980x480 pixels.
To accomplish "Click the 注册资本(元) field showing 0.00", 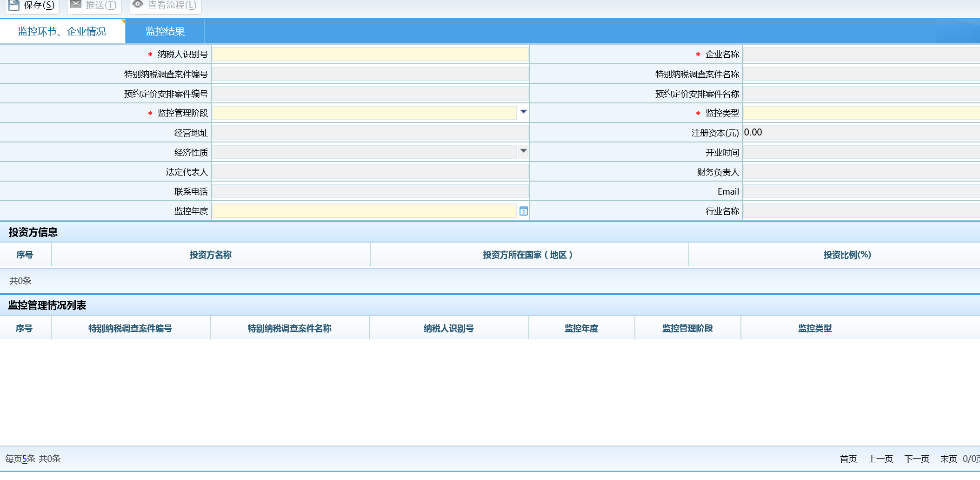I will pyautogui.click(x=861, y=133).
